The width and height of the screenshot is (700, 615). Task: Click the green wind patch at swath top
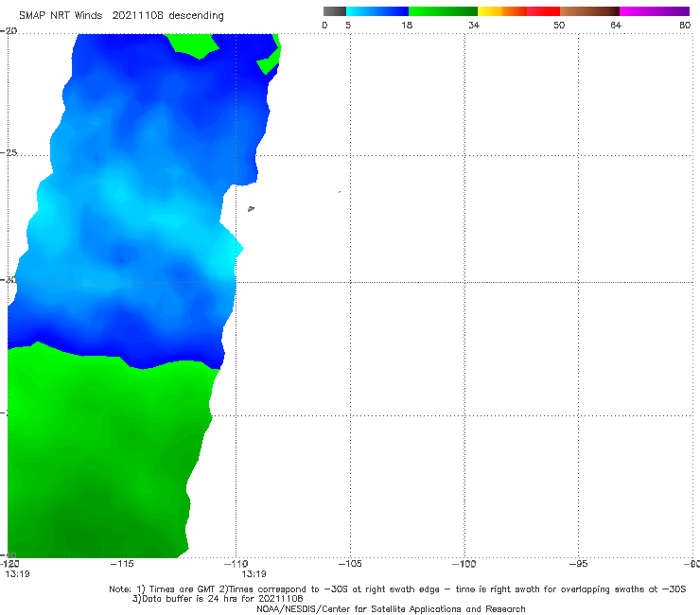coord(192,44)
